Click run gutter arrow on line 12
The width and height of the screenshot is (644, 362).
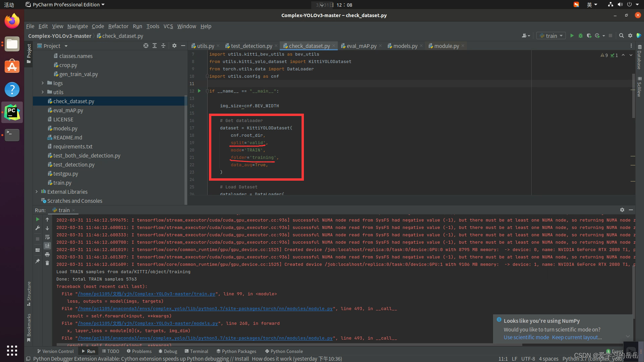[x=199, y=91]
